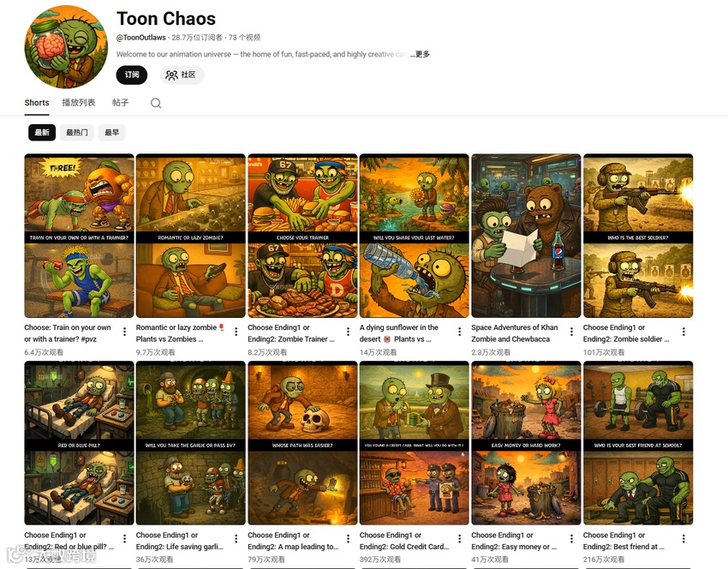Viewport: 728px width, 569px height.
Task: Open three-dot menu for 'Zombie Trainer' short
Action: [x=348, y=332]
